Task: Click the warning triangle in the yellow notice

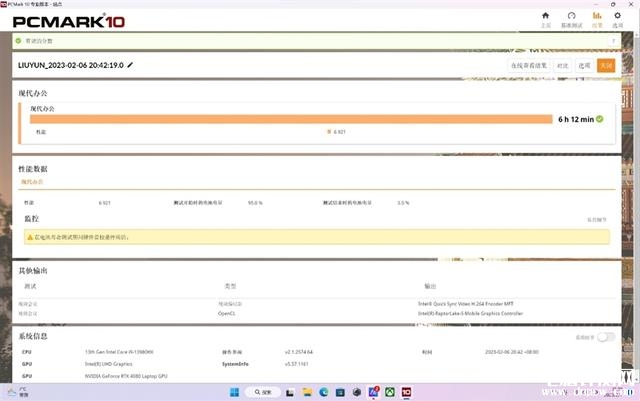Action: coord(30,237)
